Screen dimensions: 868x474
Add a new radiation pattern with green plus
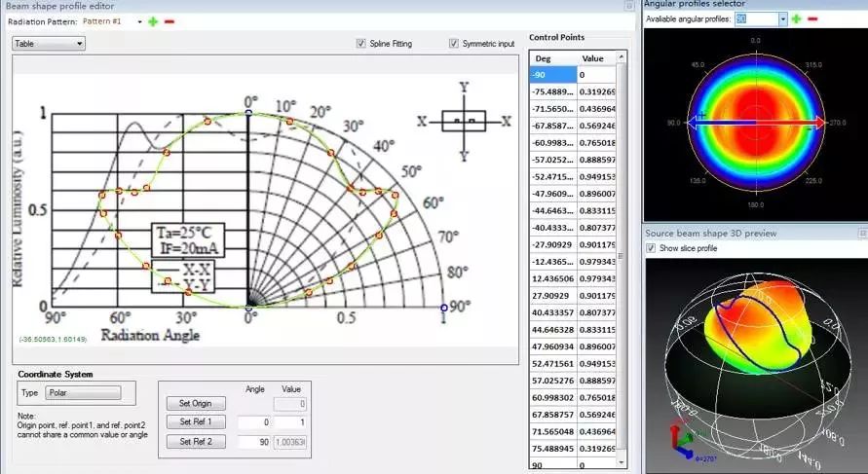(153, 20)
